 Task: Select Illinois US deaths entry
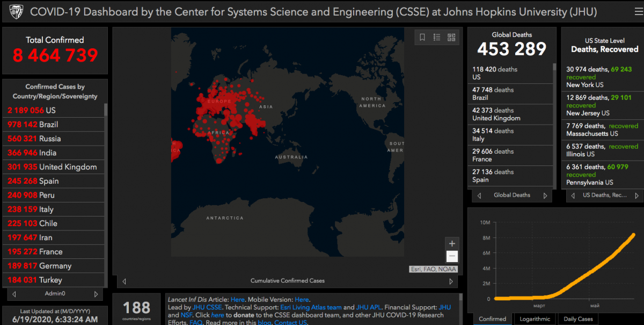click(602, 150)
